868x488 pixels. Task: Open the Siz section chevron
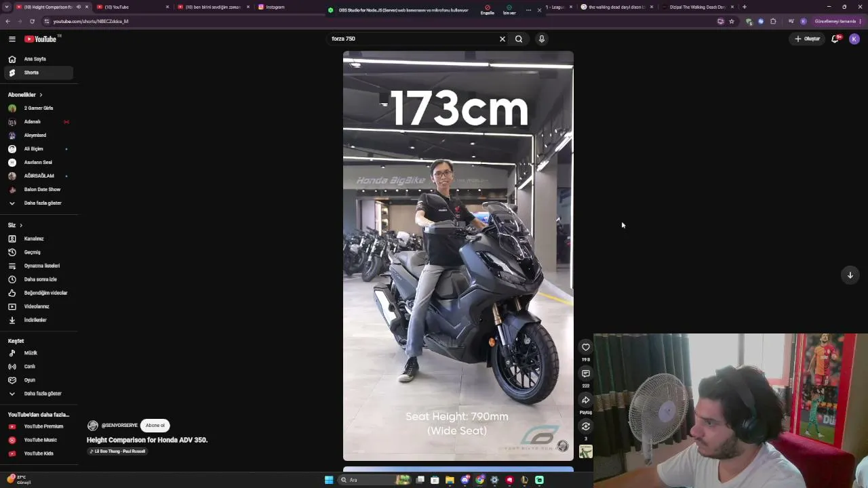click(x=21, y=225)
